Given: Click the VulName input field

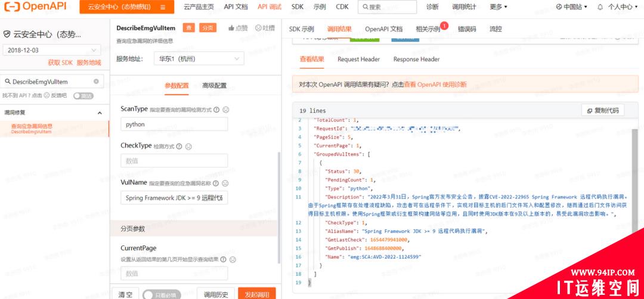Looking at the screenshot, I should pos(174,198).
